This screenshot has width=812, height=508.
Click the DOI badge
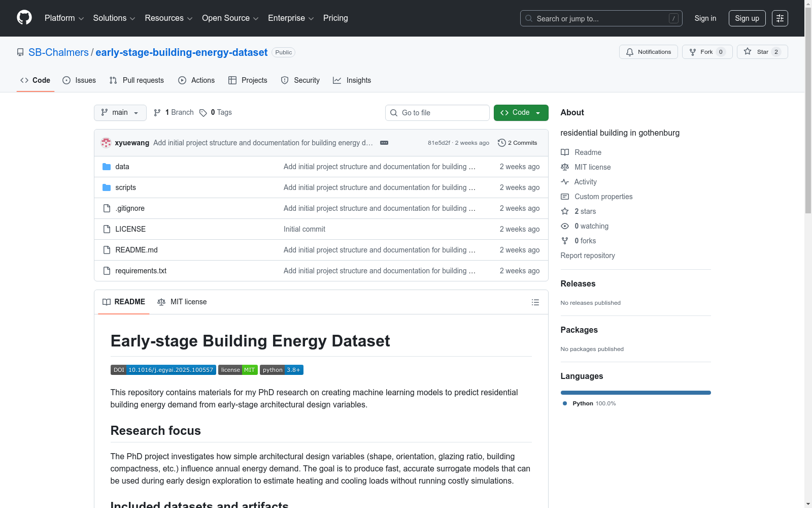[163, 370]
